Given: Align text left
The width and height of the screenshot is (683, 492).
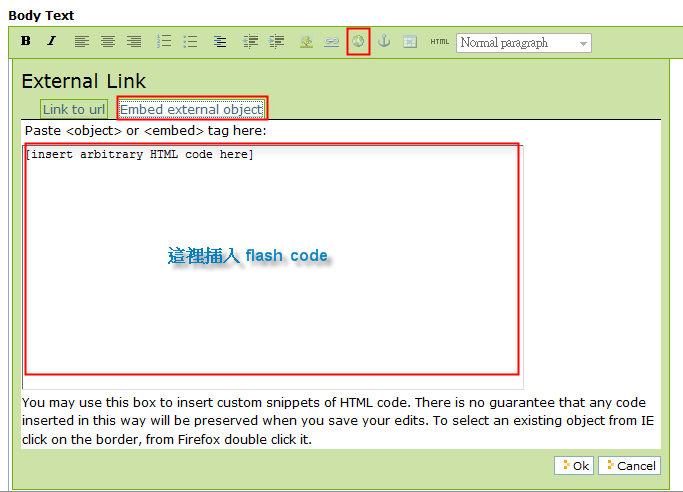Looking at the screenshot, I should [81, 41].
